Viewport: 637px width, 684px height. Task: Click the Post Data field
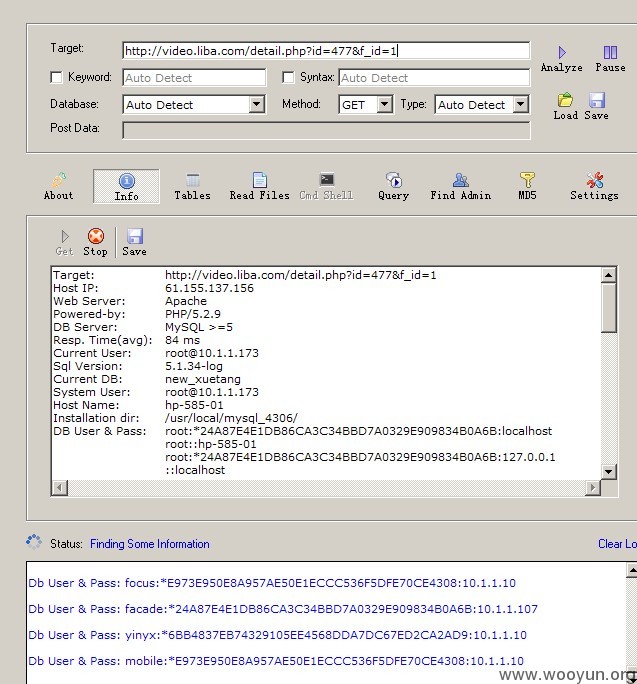tap(326, 130)
